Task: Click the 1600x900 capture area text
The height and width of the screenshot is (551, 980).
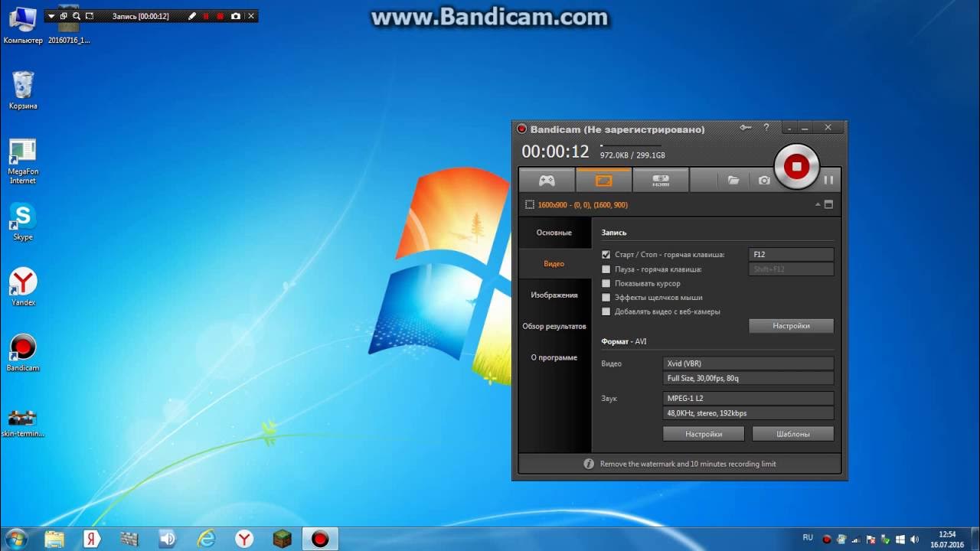Action: 583,205
